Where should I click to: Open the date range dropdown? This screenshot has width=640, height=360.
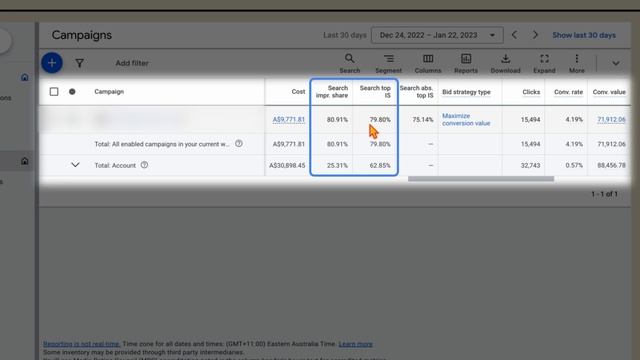point(437,35)
